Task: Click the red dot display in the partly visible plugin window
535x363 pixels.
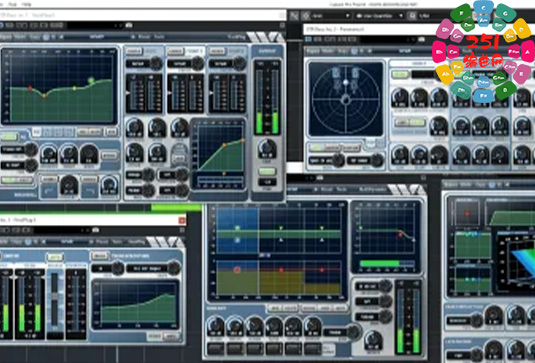Action: [x=466, y=213]
